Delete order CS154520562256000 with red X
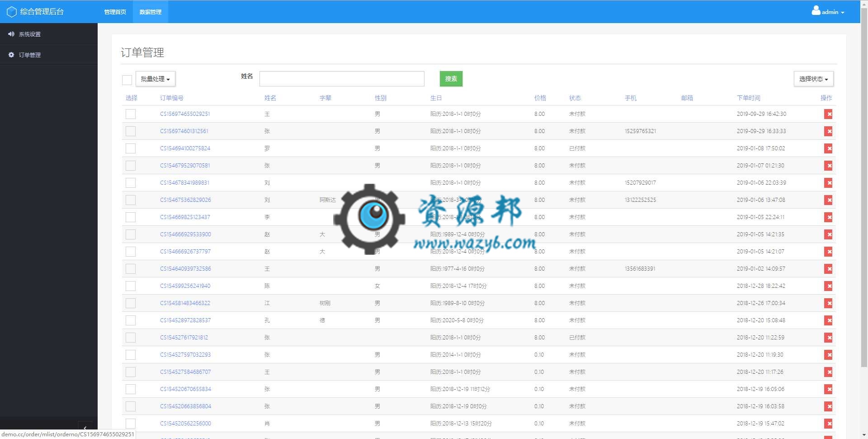Image resolution: width=868 pixels, height=439 pixels. click(828, 424)
